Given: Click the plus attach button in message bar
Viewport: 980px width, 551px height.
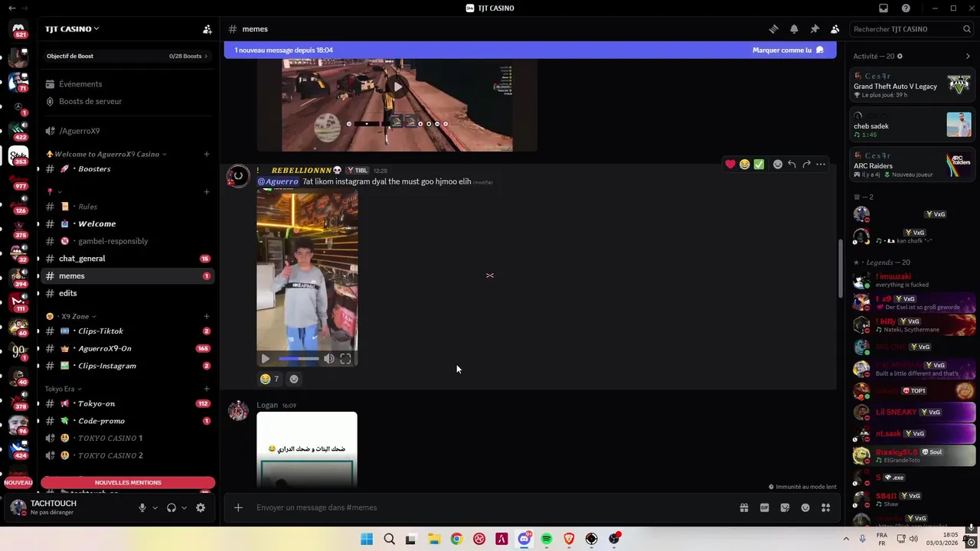Looking at the screenshot, I should click(x=238, y=507).
